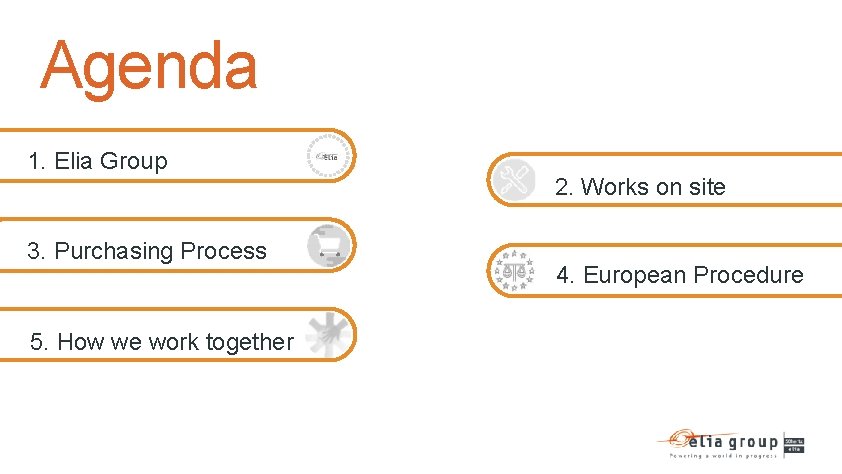Click the Elia logo icon in first banner
The width and height of the screenshot is (842, 474).
click(x=329, y=155)
